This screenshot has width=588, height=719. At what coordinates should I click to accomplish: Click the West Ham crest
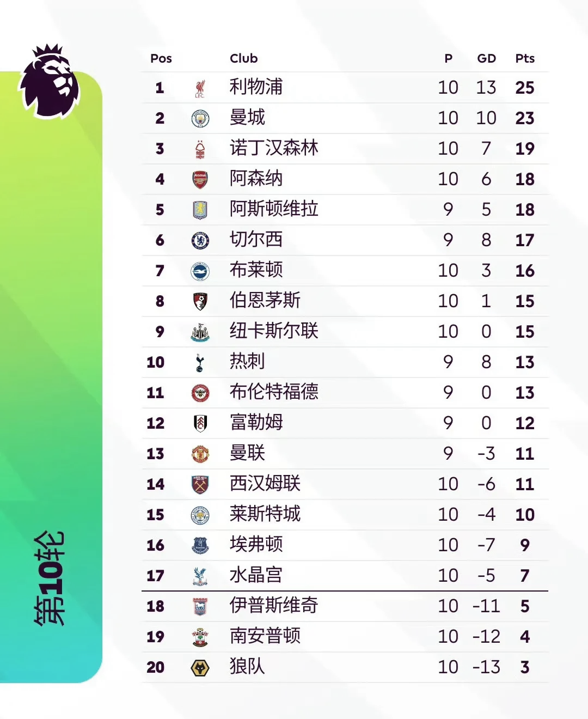[200, 484]
